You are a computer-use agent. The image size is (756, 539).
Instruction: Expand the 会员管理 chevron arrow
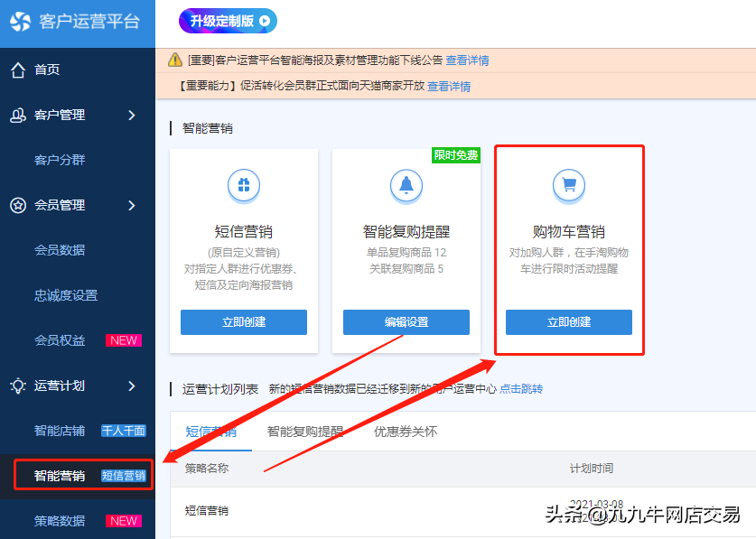tap(132, 205)
